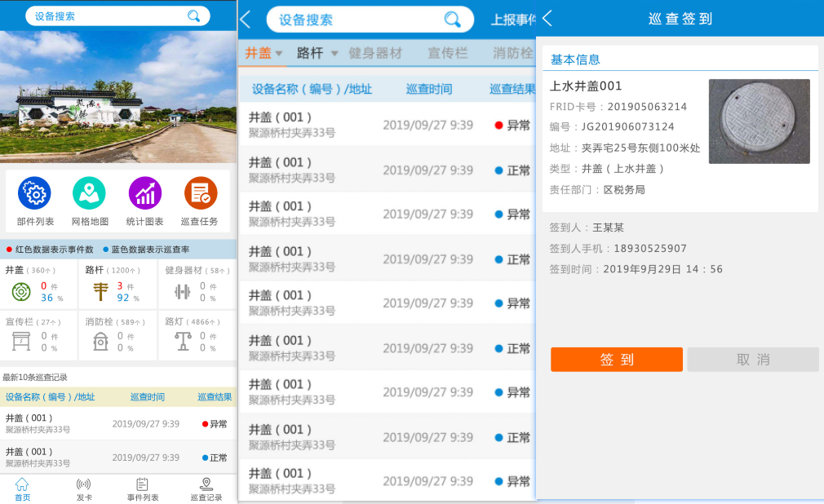Open the 统计图表 chart icon
The image size is (824, 504).
[145, 193]
